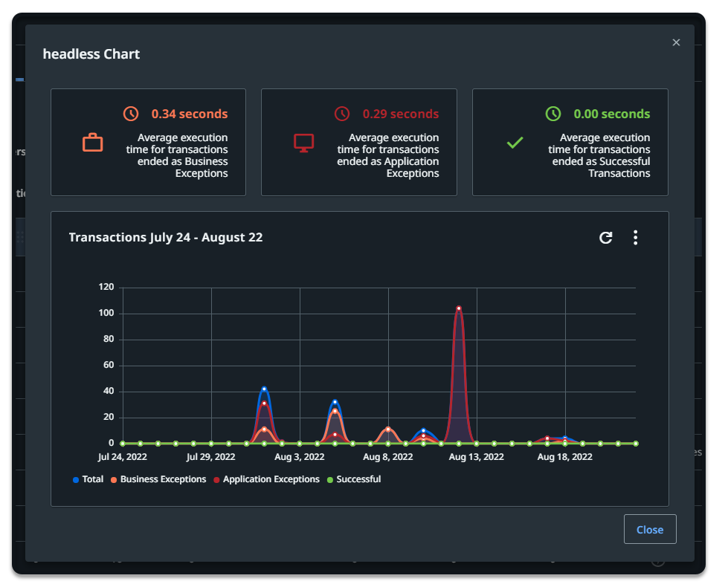
Task: Expand the chart options via three-dot menu
Action: [636, 237]
